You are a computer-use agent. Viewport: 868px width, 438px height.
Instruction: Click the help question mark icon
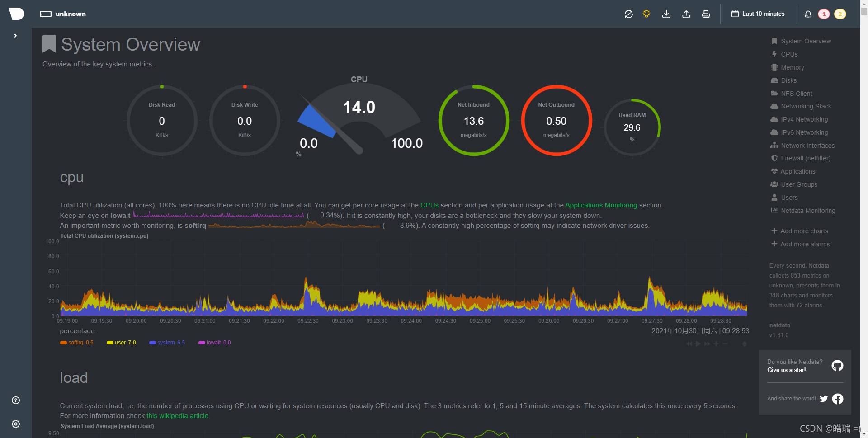[16, 400]
